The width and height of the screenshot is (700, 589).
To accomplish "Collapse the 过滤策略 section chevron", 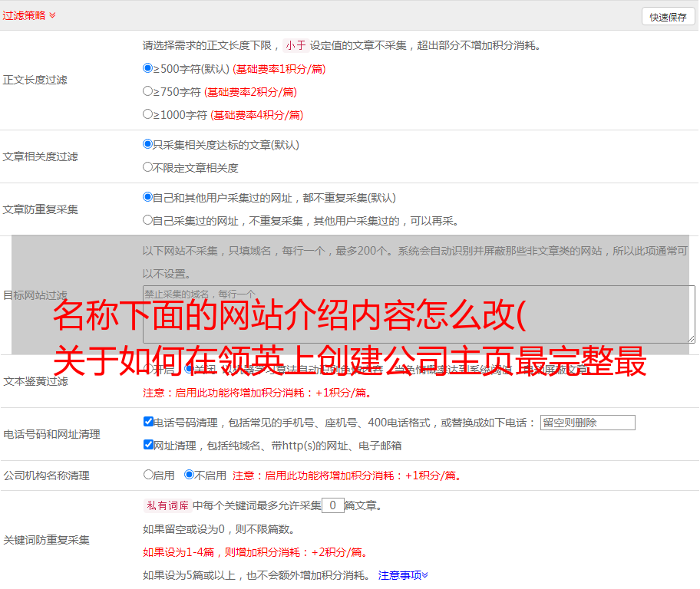I will (52, 15).
